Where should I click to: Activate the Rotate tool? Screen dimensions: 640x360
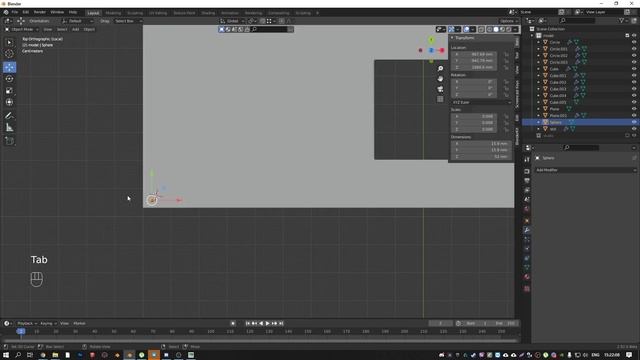[x=9, y=79]
